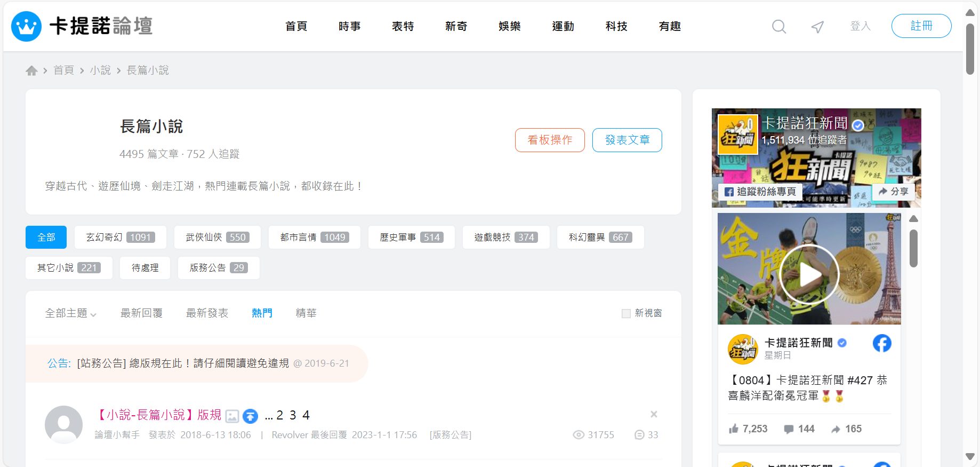This screenshot has width=980, height=467.
Task: Select the 都市言情 1049 category
Action: click(315, 237)
